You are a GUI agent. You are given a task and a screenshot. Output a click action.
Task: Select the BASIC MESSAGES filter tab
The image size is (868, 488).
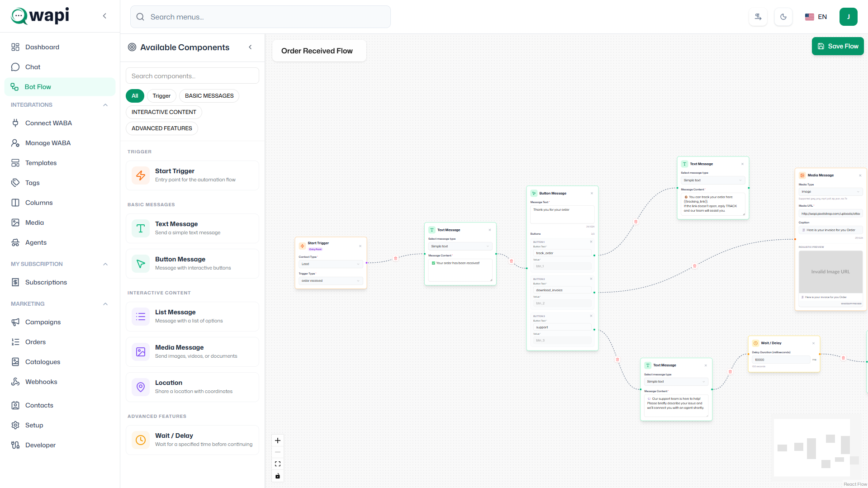[x=209, y=96]
